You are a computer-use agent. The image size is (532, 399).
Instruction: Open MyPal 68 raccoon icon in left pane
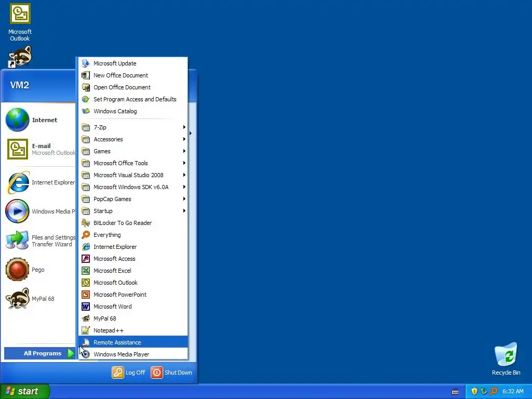click(17, 299)
